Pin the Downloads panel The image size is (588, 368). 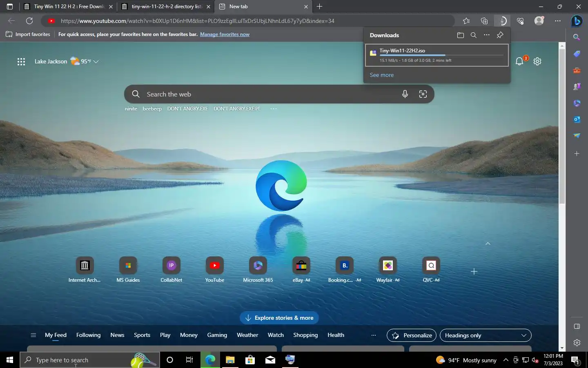click(x=500, y=35)
